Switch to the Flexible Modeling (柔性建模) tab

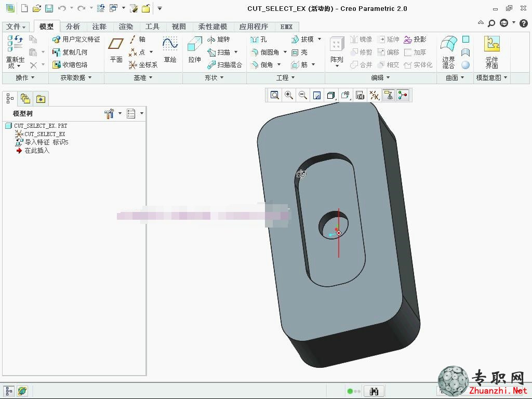coord(212,26)
